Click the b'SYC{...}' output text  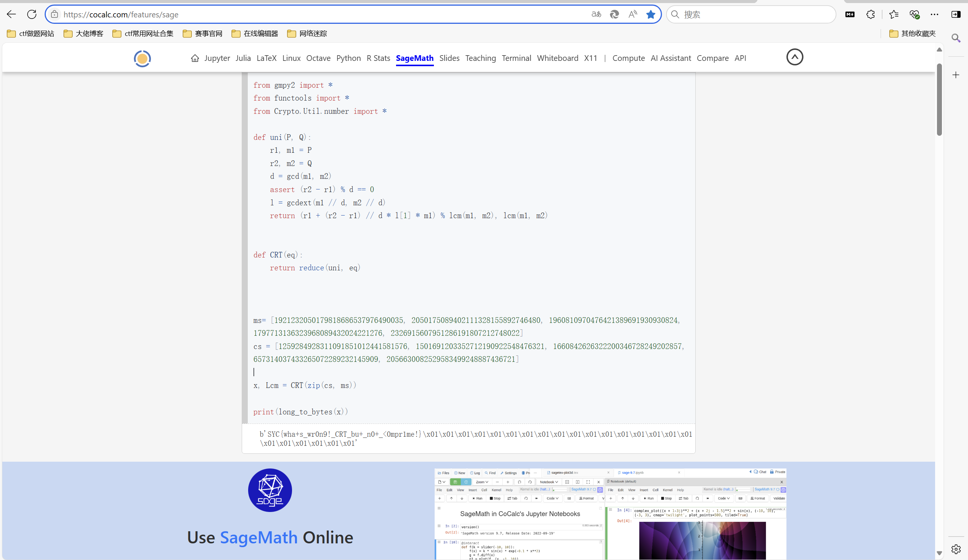(x=475, y=439)
